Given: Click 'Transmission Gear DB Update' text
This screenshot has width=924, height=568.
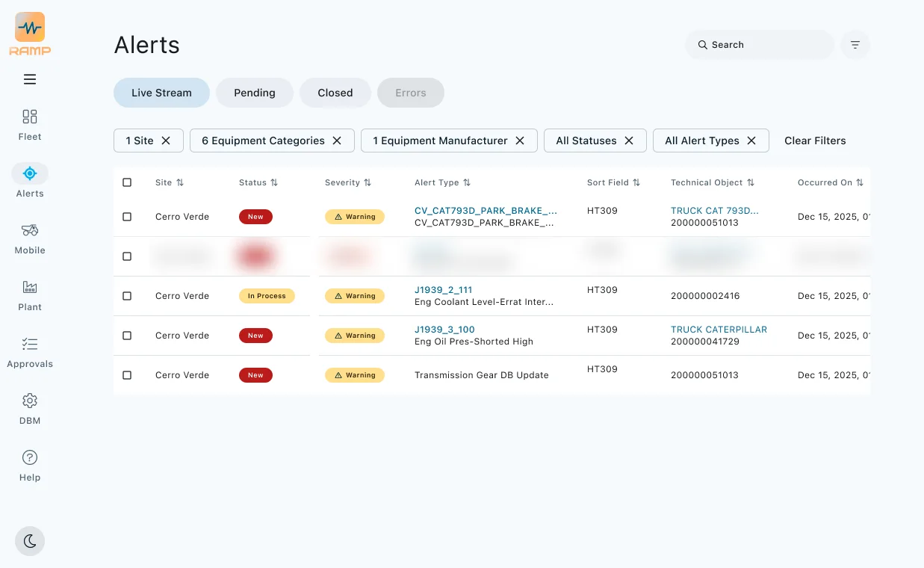Looking at the screenshot, I should [x=482, y=375].
